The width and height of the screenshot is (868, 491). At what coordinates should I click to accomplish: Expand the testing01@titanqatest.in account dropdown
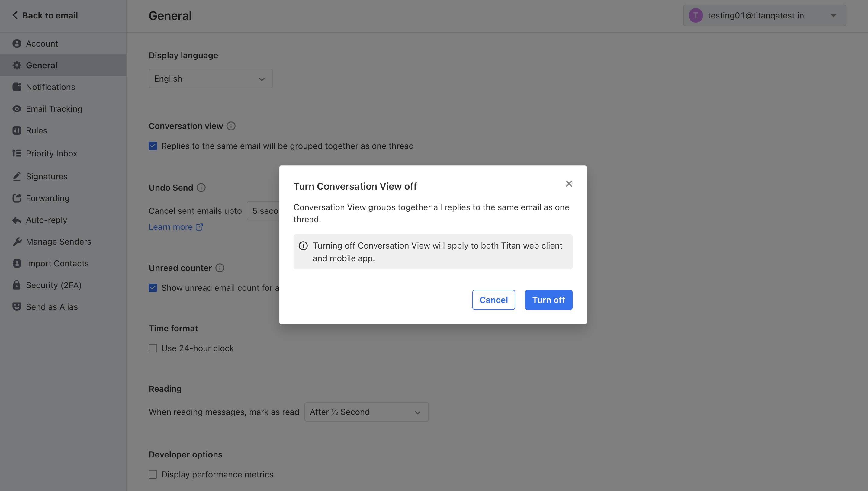[x=764, y=15]
